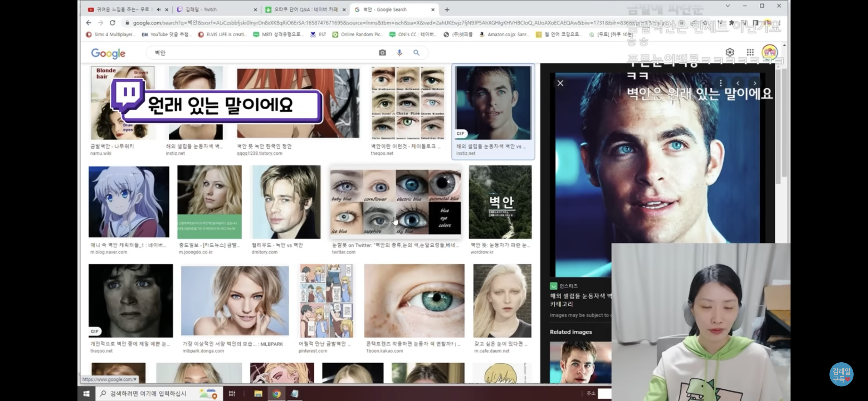This screenshot has width=868, height=401.
Task: Open the Google apps grid
Action: (750, 52)
